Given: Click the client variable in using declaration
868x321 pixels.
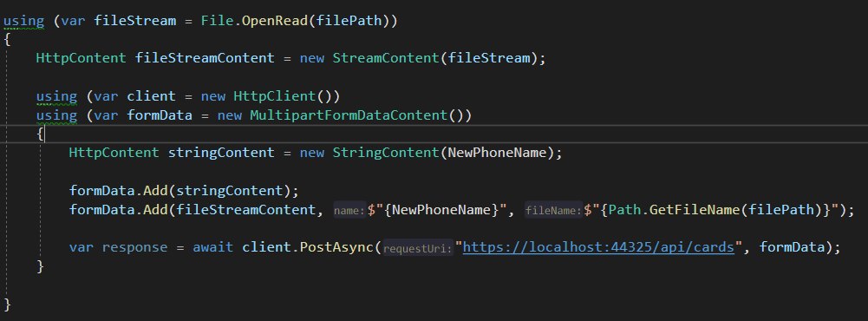Looking at the screenshot, I should (151, 97).
